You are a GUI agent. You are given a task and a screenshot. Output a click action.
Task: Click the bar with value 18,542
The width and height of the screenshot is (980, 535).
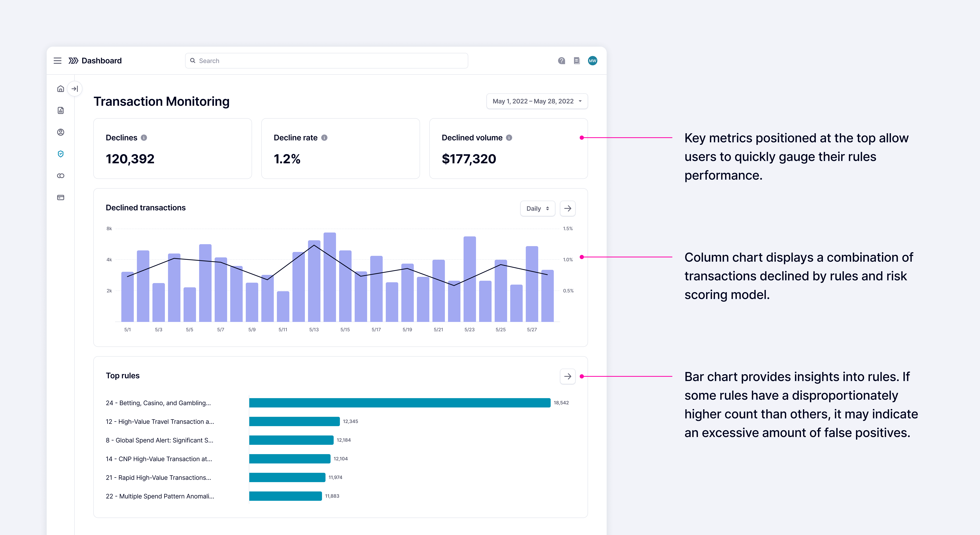(x=400, y=403)
